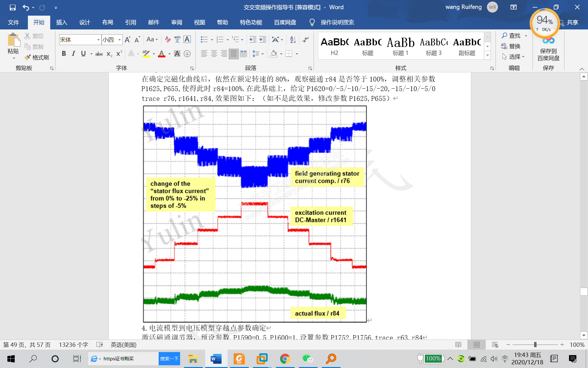
Task: Toggle Bold formatting
Action: pyautogui.click(x=64, y=54)
